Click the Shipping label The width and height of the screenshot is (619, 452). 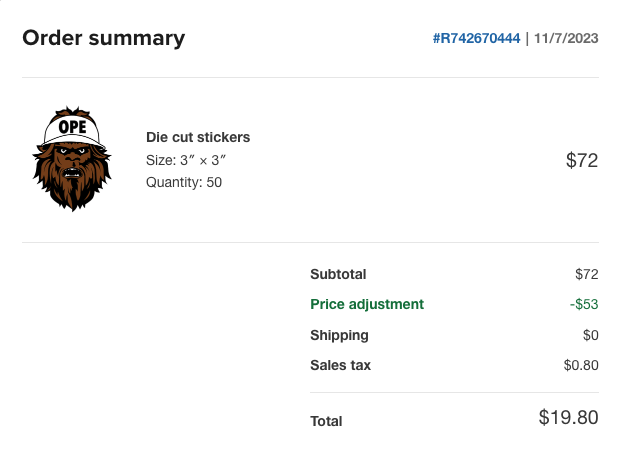[x=339, y=335]
